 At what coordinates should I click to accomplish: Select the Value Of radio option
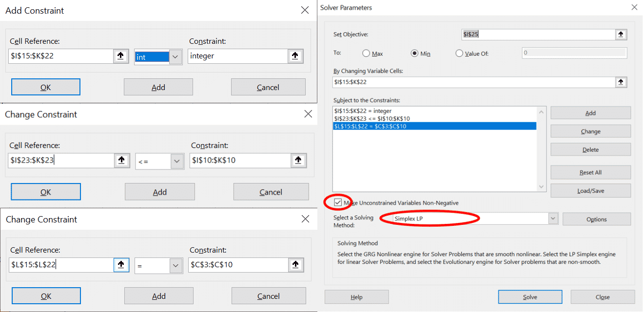(459, 54)
